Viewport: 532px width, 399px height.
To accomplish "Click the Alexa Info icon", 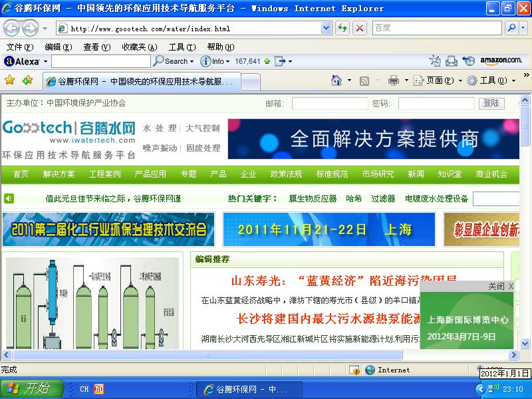I will point(205,61).
